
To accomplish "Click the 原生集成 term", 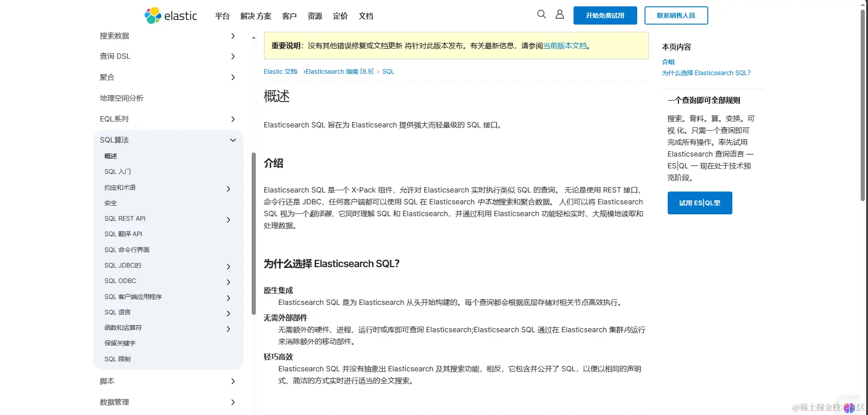I will [278, 290].
